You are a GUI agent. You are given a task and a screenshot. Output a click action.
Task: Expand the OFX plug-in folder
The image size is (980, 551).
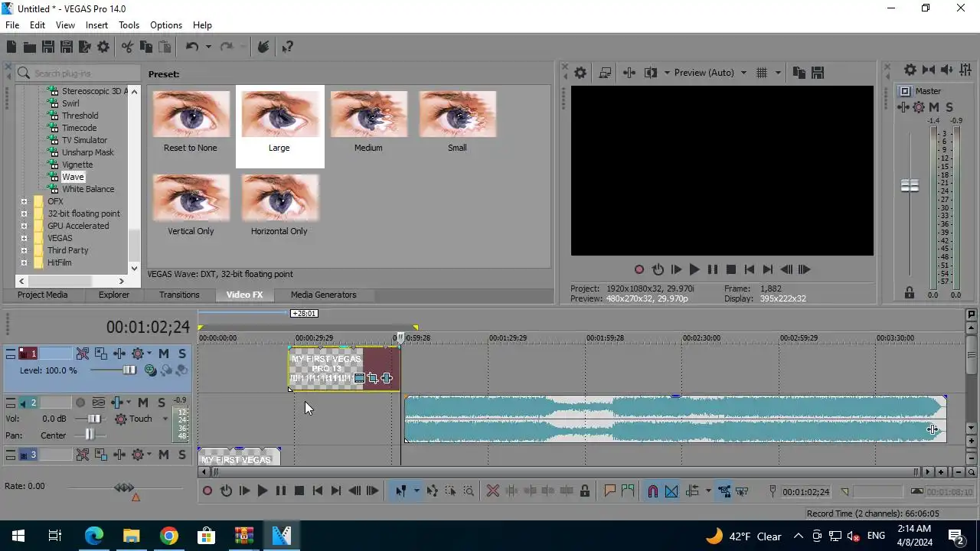point(24,201)
